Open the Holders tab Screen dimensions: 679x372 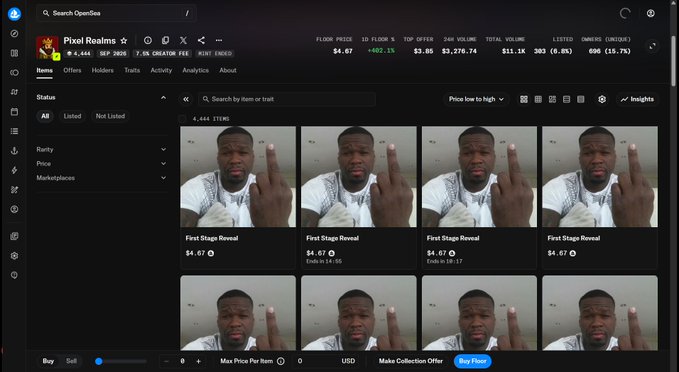click(x=103, y=70)
